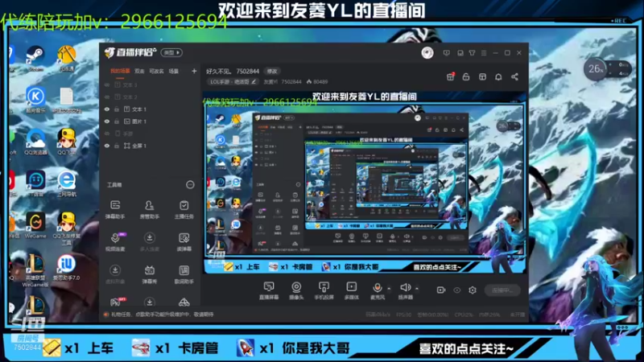Open the blue K music desktop shortcut

35,100
